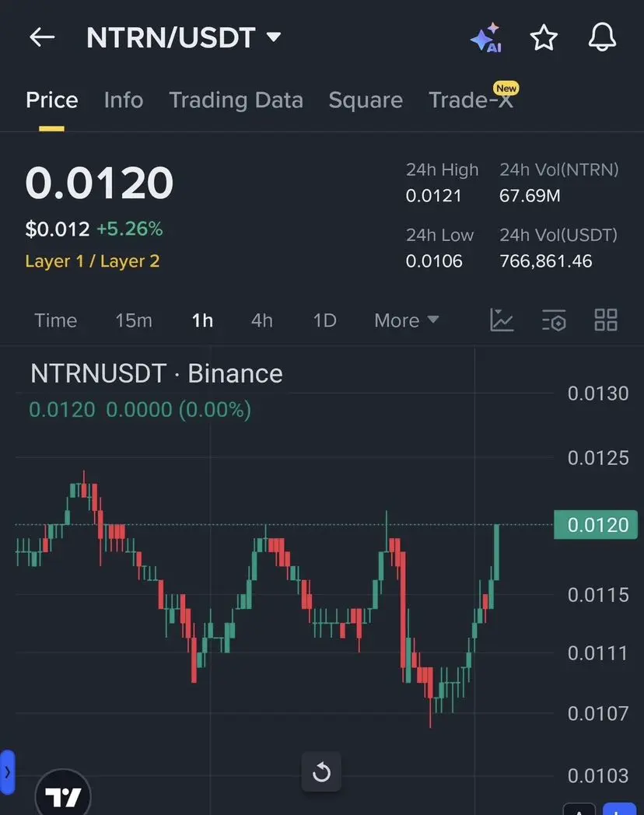Click the 0.0107 price axis label
This screenshot has width=644, height=815.
point(598,714)
